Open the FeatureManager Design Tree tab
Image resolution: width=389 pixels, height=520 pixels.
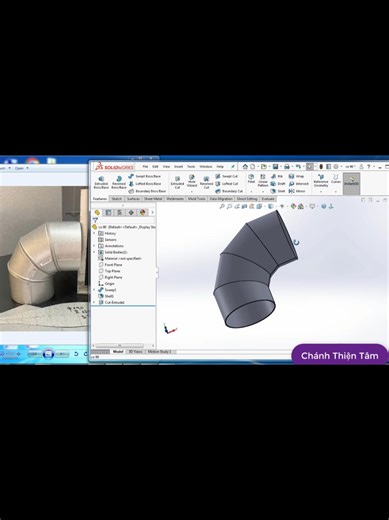[x=97, y=212]
